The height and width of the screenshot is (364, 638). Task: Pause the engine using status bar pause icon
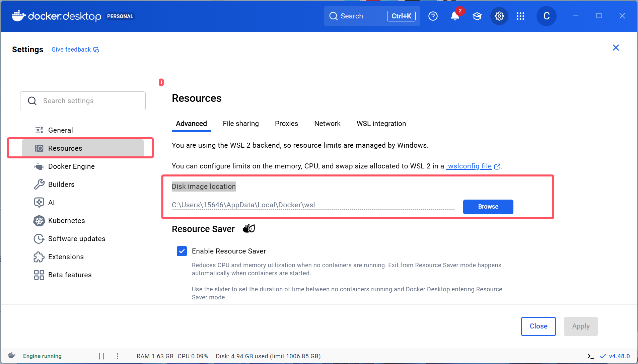click(x=101, y=356)
